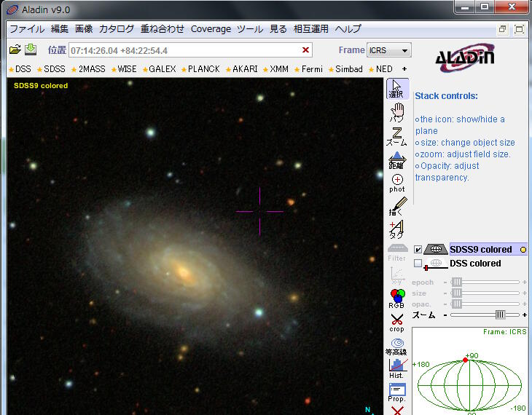
Task: Load the Fermi bookmark
Action: click(x=308, y=69)
